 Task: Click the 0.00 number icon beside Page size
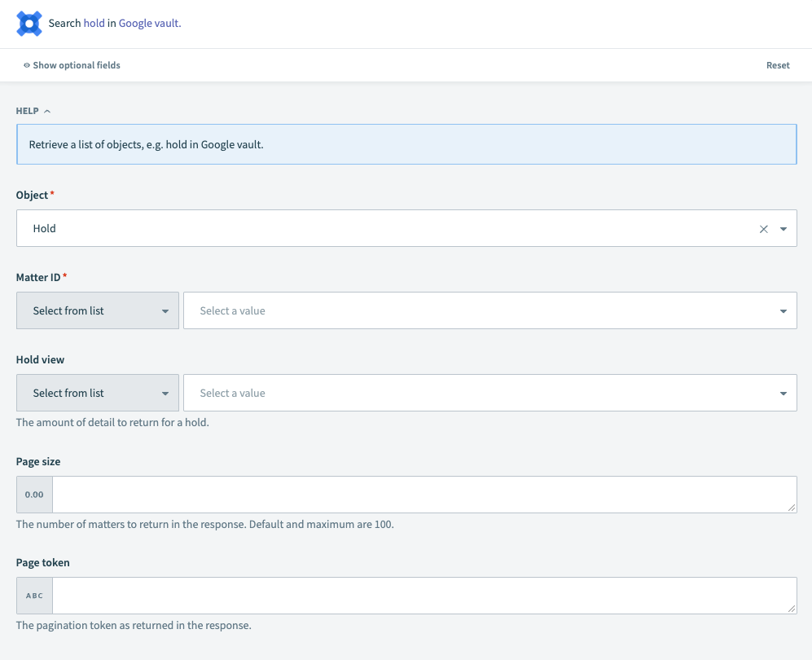[33, 494]
